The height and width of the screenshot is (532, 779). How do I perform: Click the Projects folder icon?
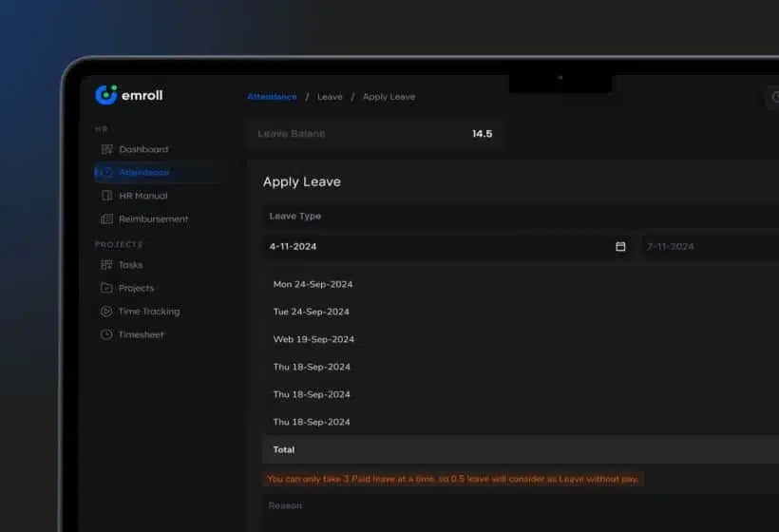[106, 288]
